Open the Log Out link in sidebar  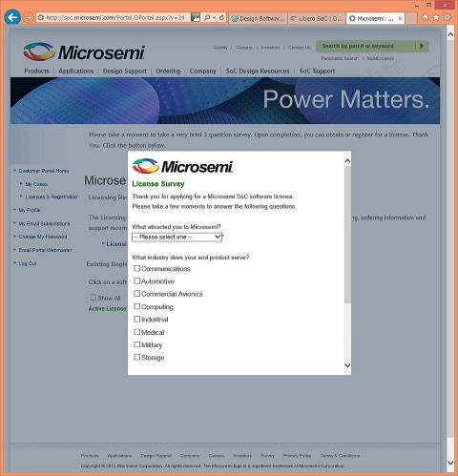(x=28, y=263)
